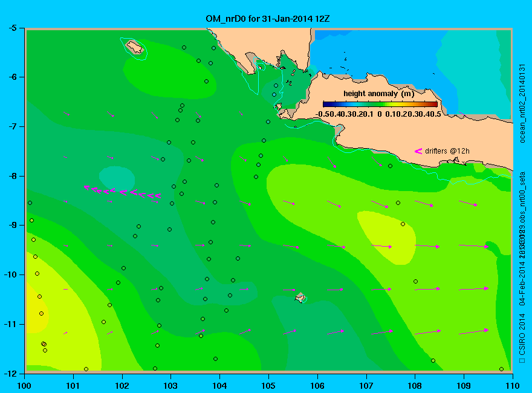This screenshot has height=393, width=532.
Task: Click longitude tick label 107
Action: (x=366, y=386)
